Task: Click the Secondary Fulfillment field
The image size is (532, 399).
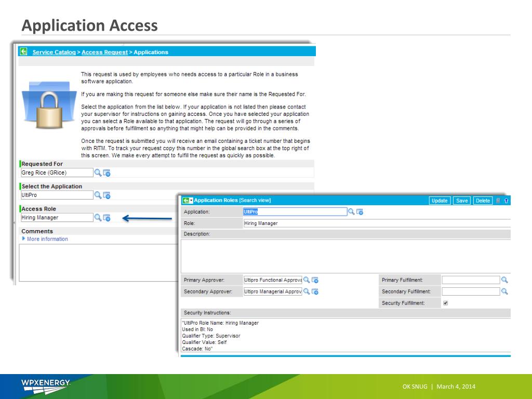Action: [x=471, y=291]
